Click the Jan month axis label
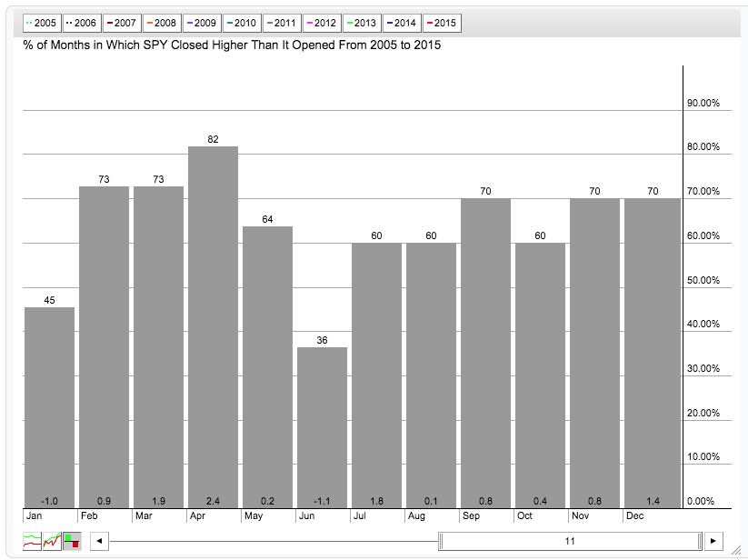748x560 pixels. pos(34,515)
